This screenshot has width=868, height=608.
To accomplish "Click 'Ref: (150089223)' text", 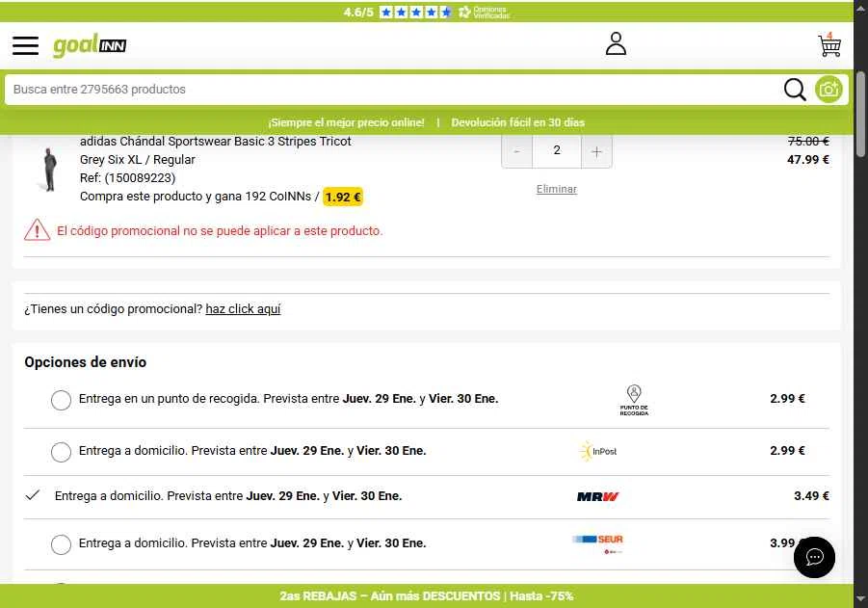I will [x=127, y=177].
